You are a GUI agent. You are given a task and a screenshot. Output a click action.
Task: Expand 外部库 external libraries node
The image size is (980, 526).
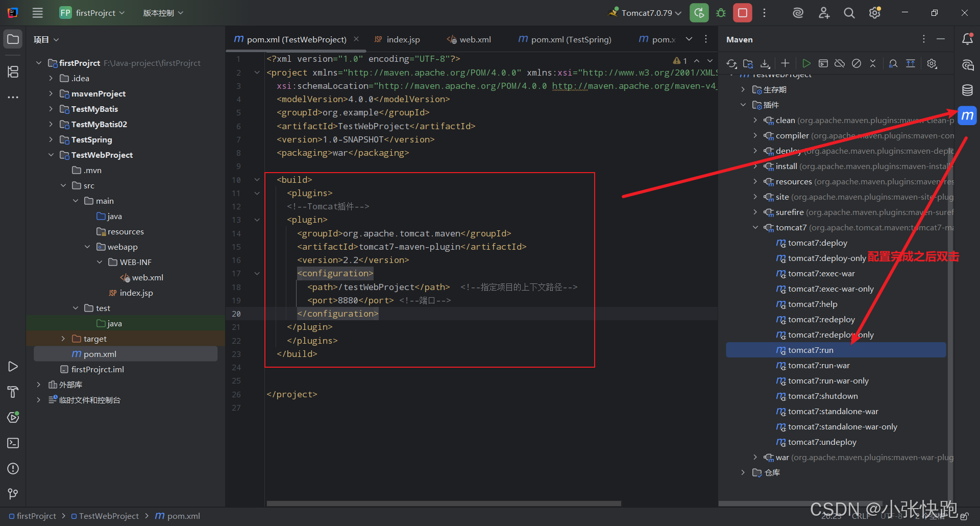[38, 385]
